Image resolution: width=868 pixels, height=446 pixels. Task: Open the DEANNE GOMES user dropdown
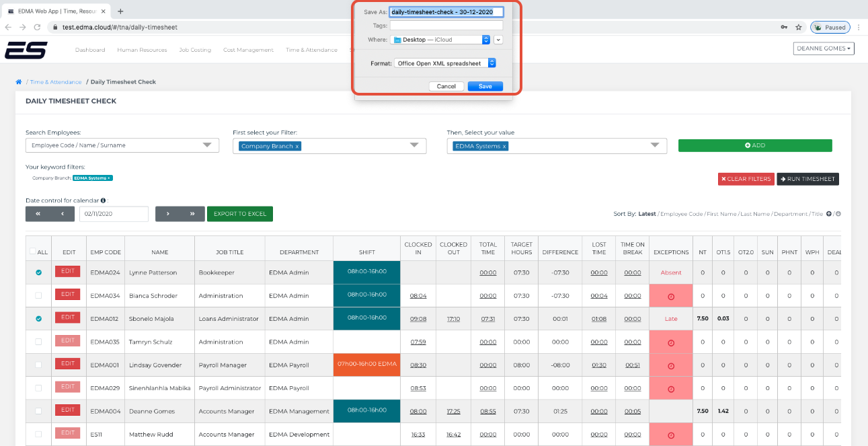pos(824,48)
